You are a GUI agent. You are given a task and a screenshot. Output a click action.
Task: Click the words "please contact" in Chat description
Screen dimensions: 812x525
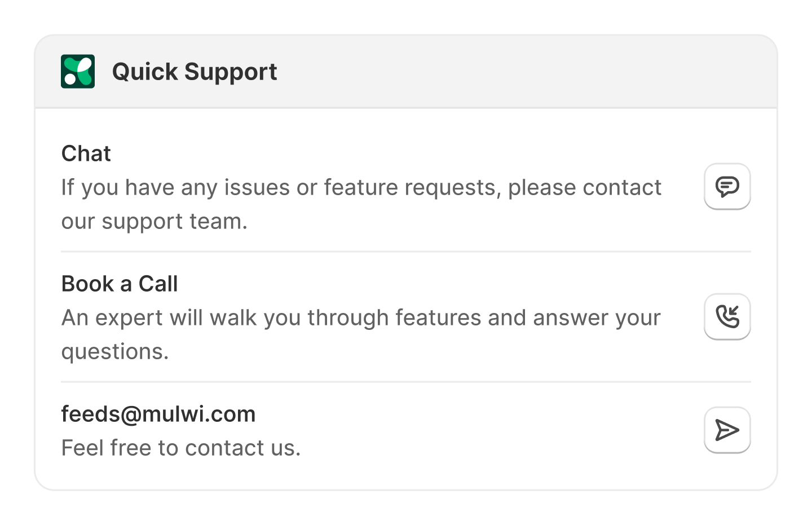click(585, 187)
